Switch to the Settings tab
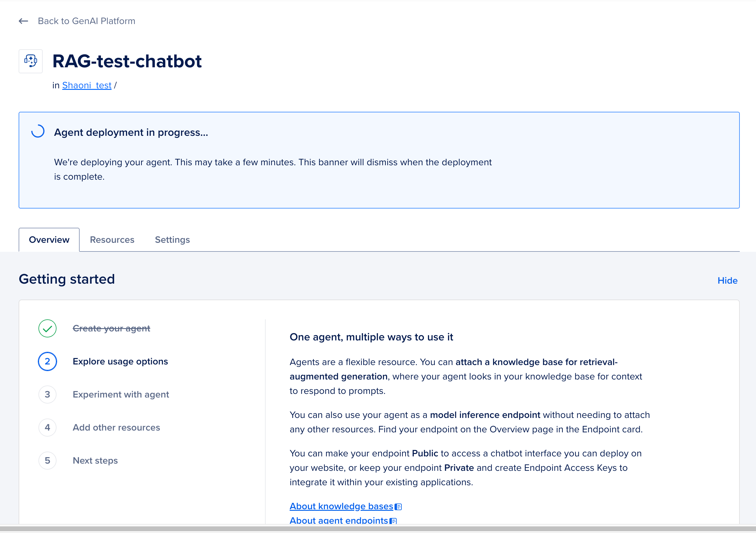This screenshot has width=756, height=533. click(172, 240)
